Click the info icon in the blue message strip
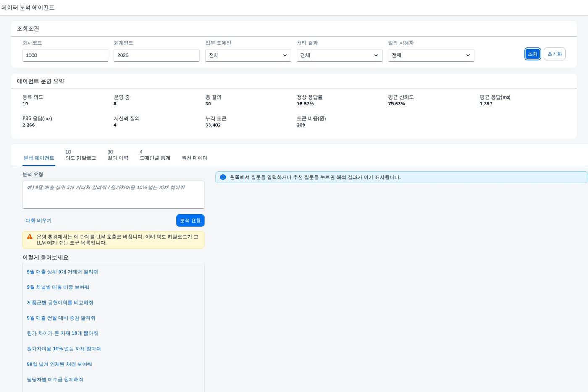The image size is (588, 392). click(x=223, y=177)
